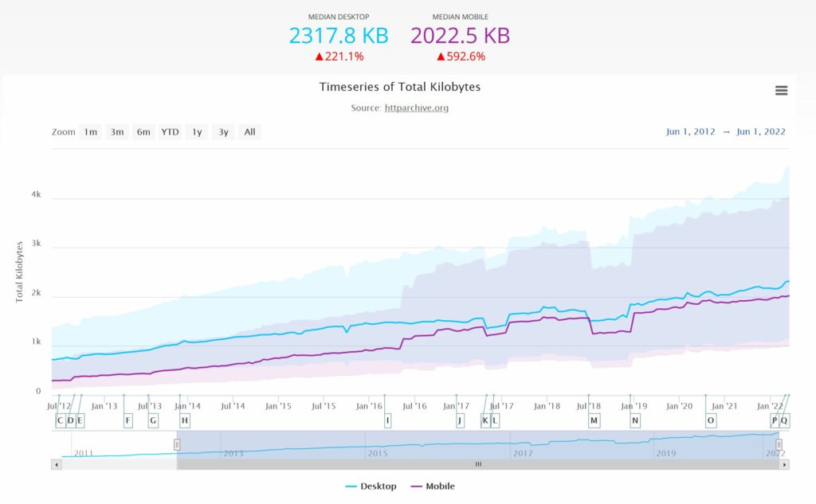
Task: Click the Jan '18 x-axis label
Action: coord(547,406)
